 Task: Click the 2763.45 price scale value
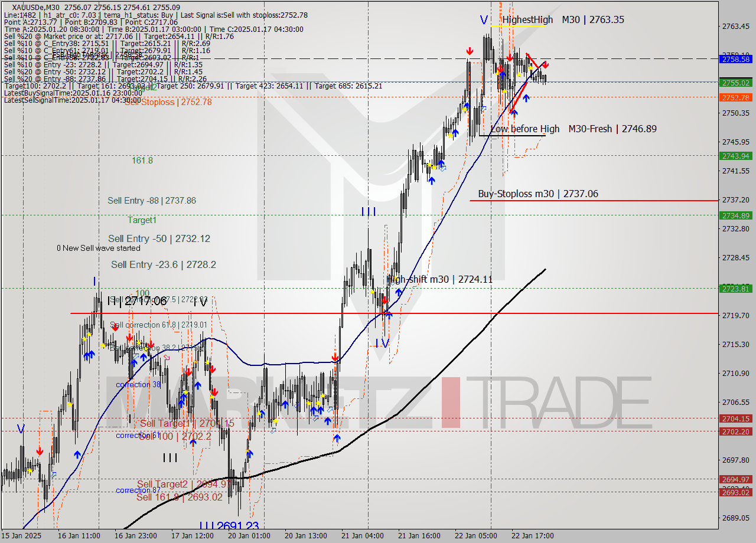point(736,27)
